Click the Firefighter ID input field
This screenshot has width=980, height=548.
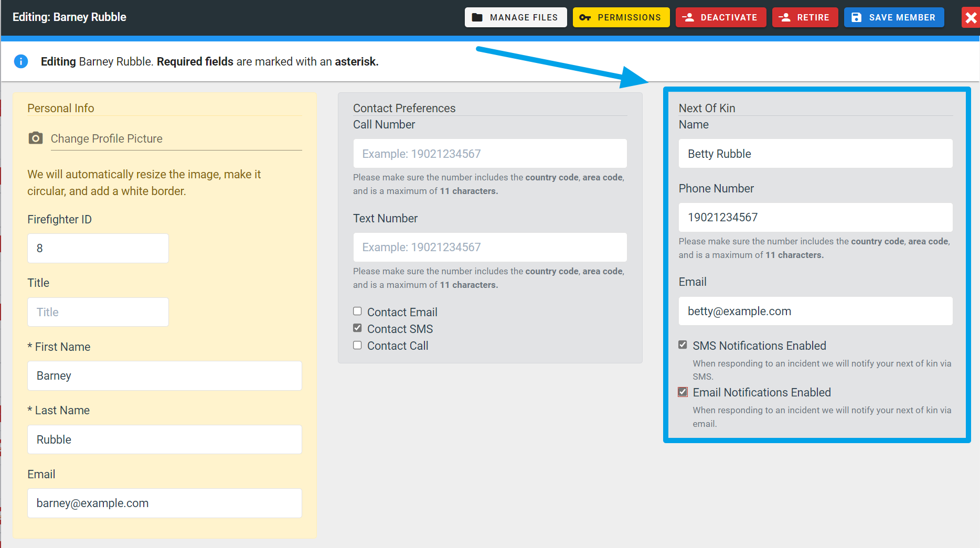pyautogui.click(x=98, y=248)
